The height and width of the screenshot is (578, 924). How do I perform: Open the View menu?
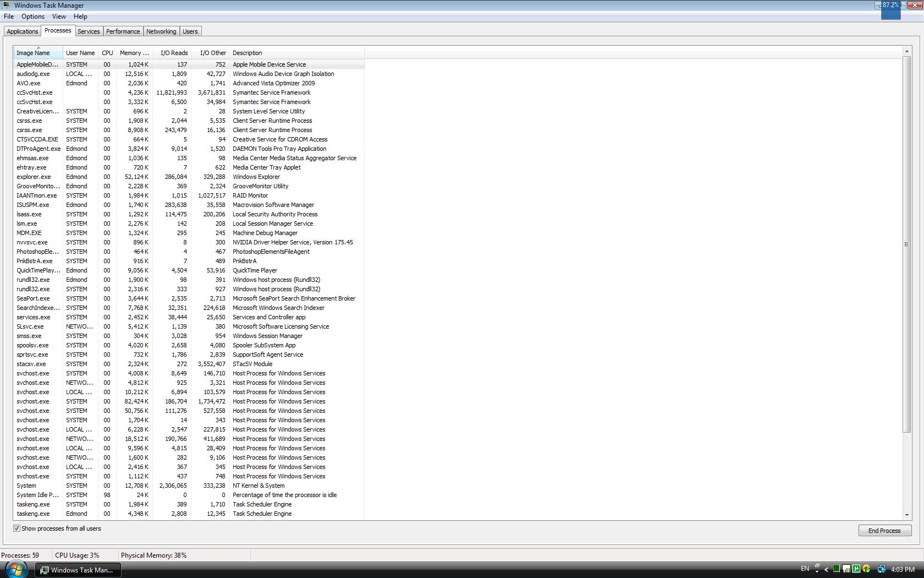click(59, 17)
